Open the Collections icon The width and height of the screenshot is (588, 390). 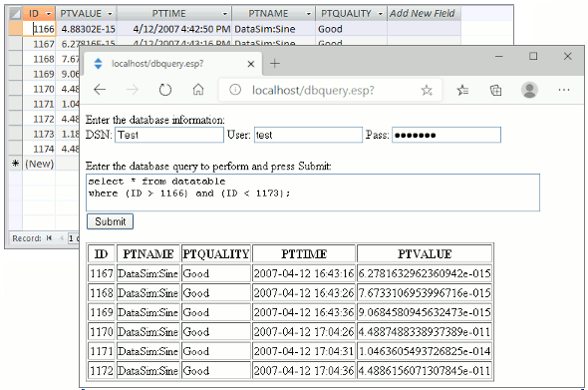point(495,90)
